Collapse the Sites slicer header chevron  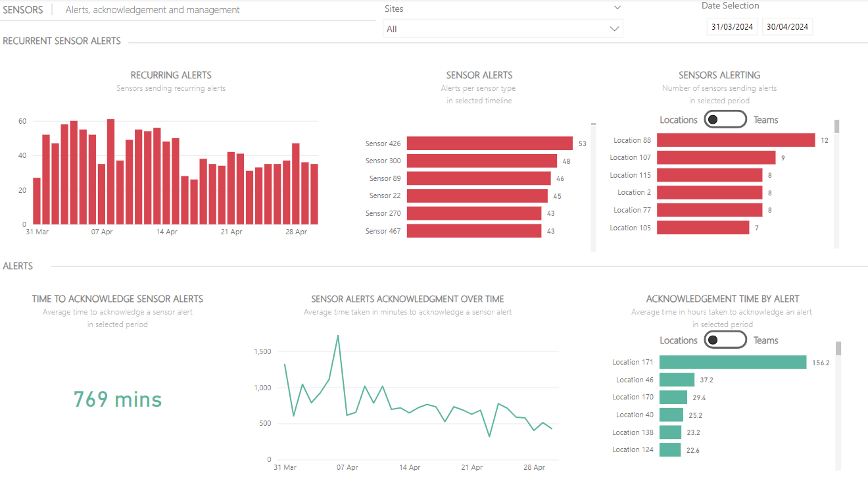pos(617,8)
